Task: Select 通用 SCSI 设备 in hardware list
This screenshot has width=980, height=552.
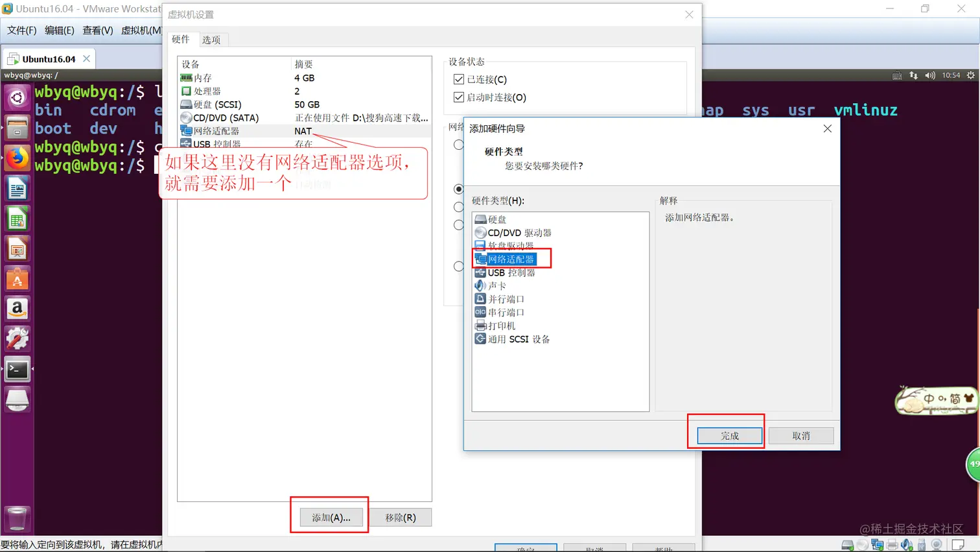Action: [513, 339]
